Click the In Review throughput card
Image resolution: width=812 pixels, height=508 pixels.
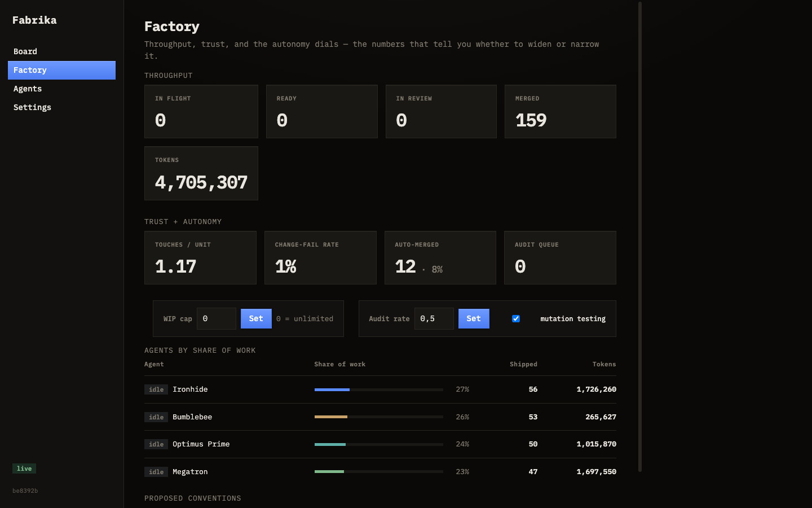pos(441,112)
